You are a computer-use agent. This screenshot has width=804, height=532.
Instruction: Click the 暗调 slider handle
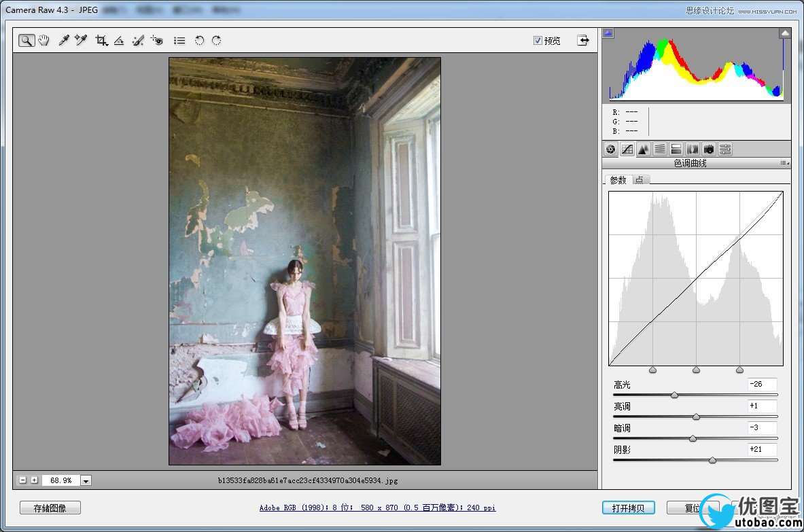click(x=693, y=438)
